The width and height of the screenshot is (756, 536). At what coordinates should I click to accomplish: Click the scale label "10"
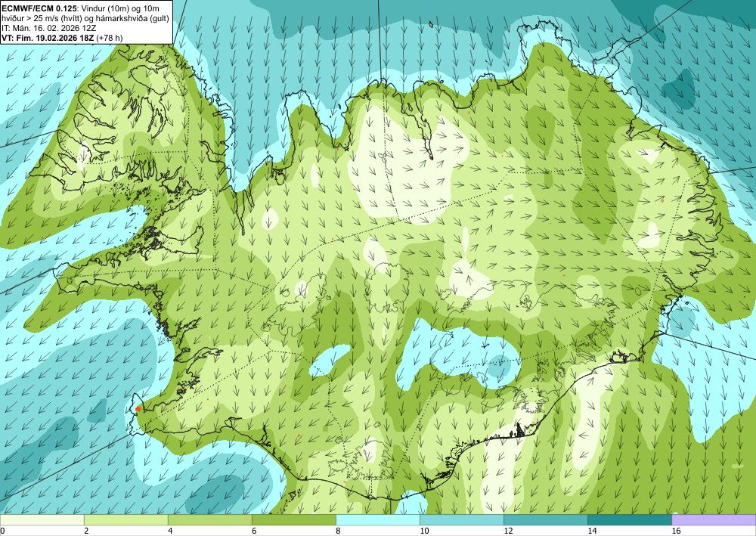point(424,531)
